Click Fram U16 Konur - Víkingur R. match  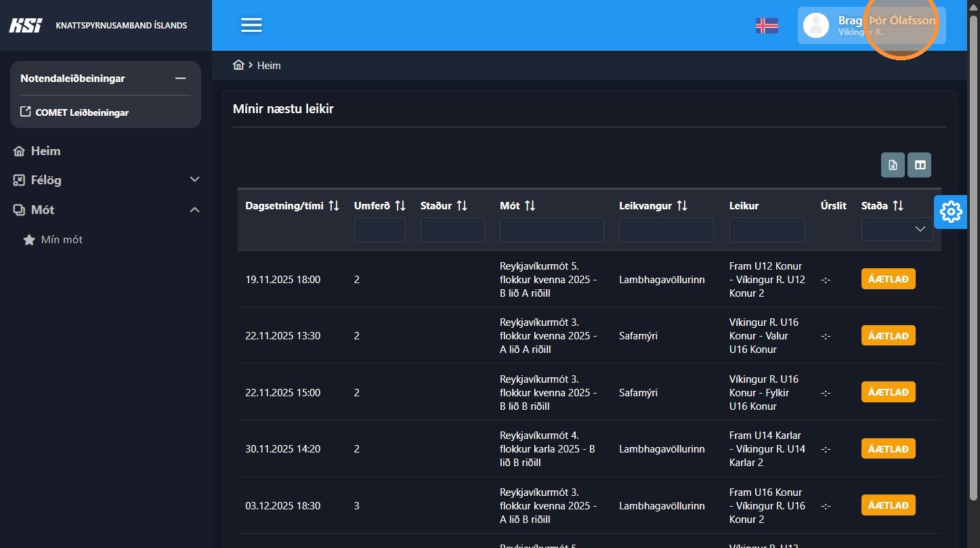pos(767,505)
